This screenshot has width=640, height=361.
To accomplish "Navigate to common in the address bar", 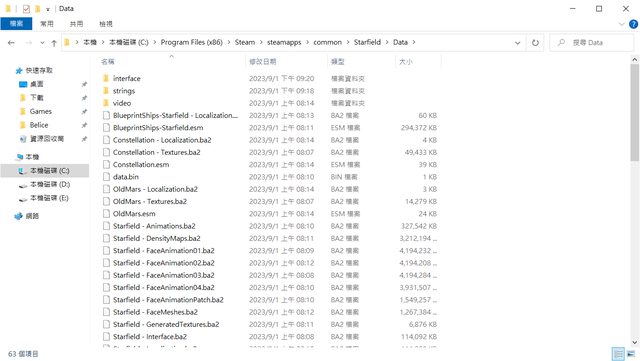I will [x=327, y=42].
